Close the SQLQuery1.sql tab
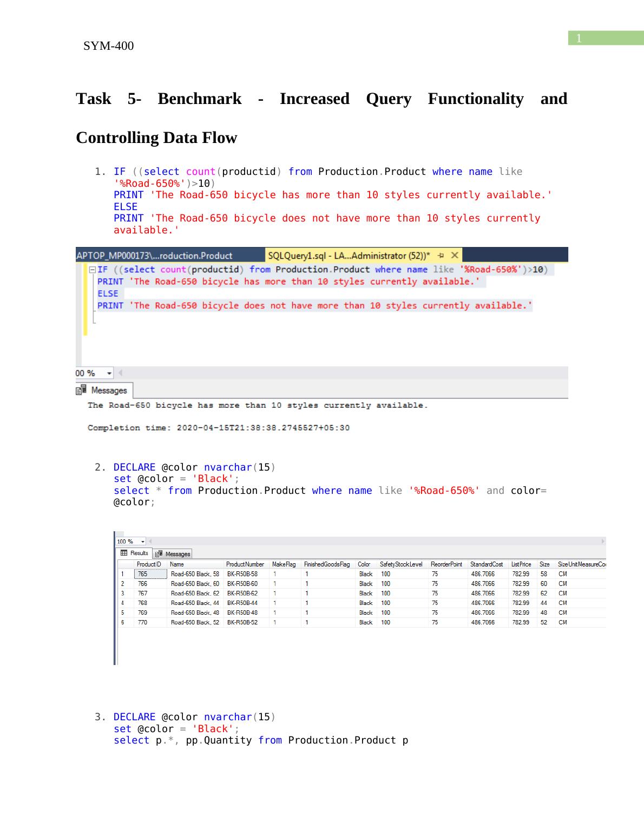Screen dimensions: 644x834 (x=455, y=255)
